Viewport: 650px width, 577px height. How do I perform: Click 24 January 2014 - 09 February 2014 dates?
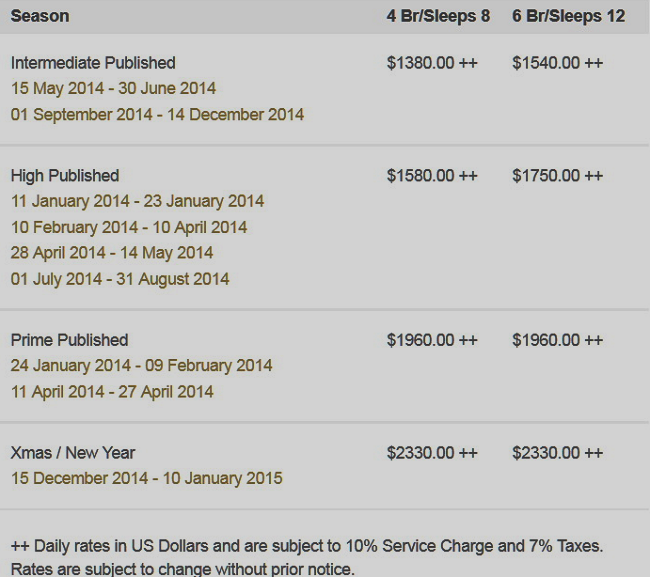141,366
